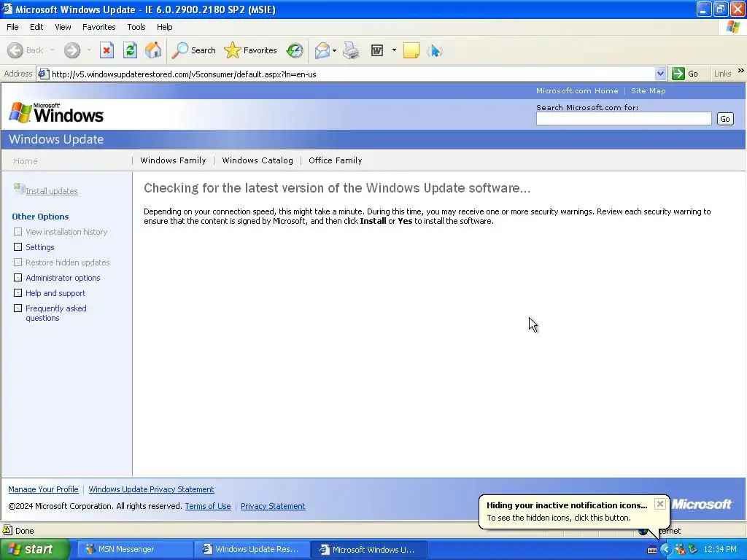Close the hidden icons notification balloon
The height and width of the screenshot is (560, 747).
coord(659,504)
